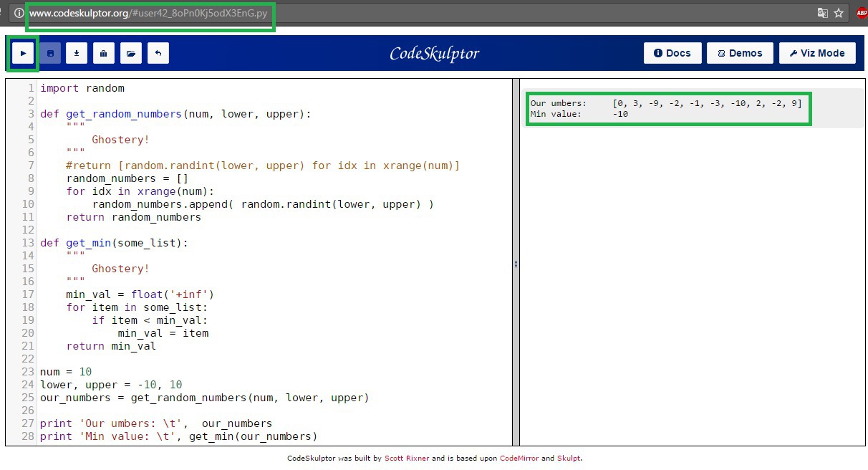Open the Docs page
The image size is (868, 470).
click(672, 53)
